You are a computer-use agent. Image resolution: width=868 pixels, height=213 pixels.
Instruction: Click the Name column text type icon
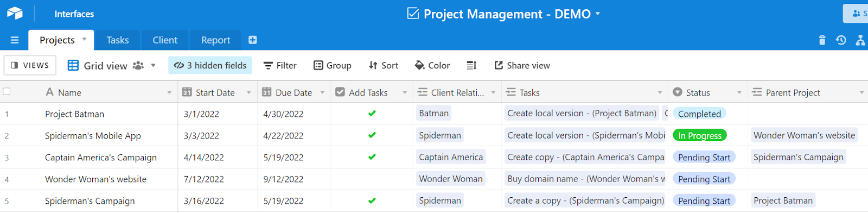(50, 92)
